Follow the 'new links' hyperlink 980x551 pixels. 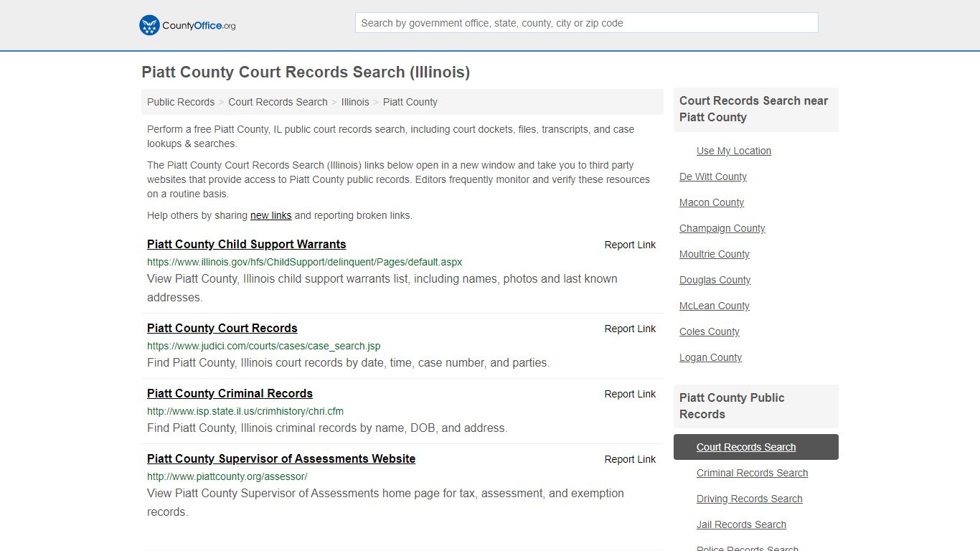tap(270, 215)
